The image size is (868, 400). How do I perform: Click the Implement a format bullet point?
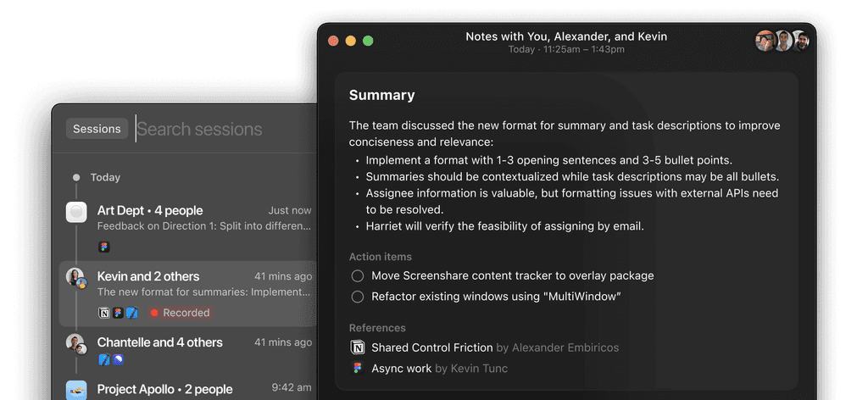[548, 160]
